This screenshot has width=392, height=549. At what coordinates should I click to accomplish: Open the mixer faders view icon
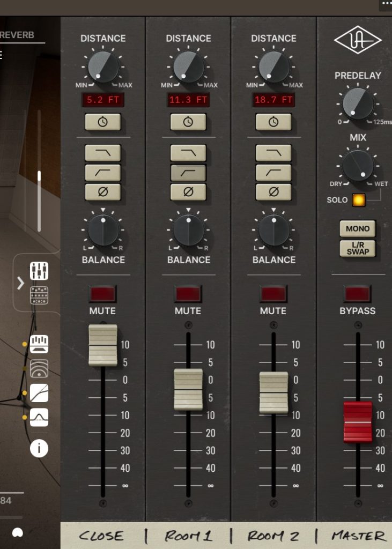pos(39,271)
